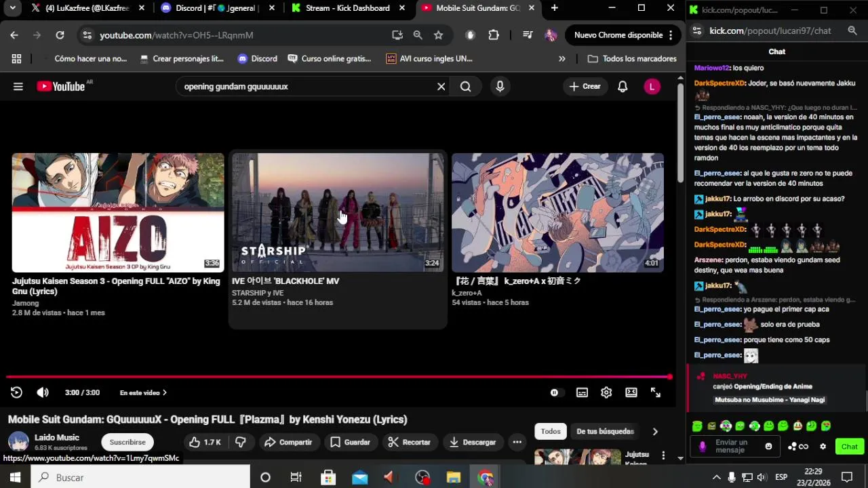Send message with green Chat button

(x=850, y=447)
